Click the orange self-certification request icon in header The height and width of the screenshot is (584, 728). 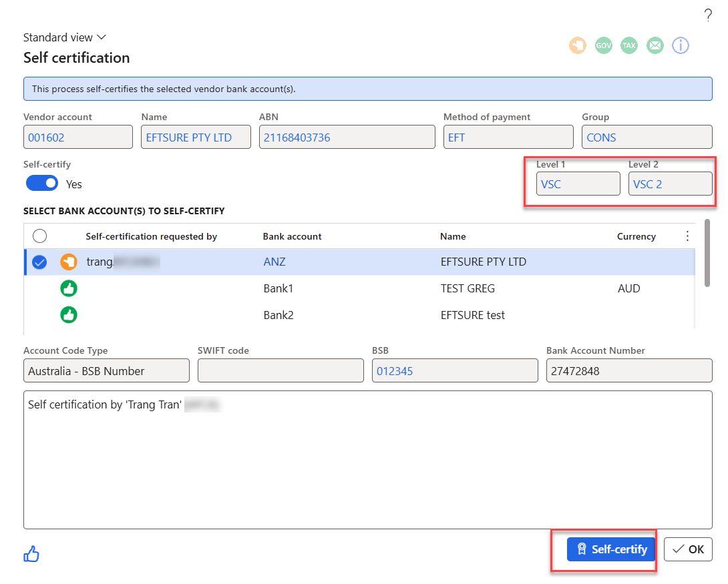[x=578, y=45]
